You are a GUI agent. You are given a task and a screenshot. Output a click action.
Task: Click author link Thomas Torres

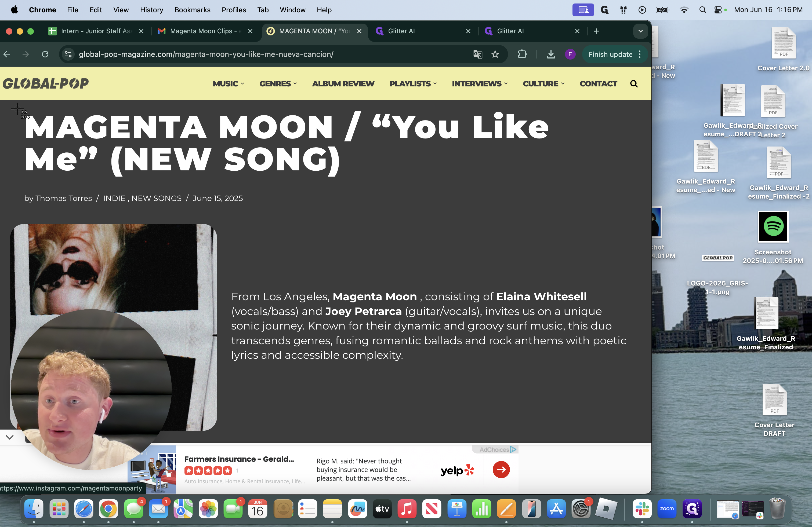point(63,198)
